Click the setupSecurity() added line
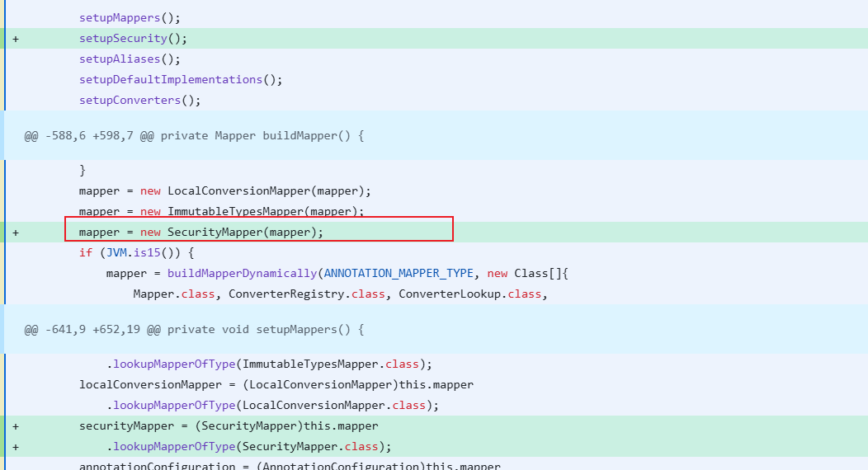This screenshot has height=470, width=868. click(x=133, y=39)
